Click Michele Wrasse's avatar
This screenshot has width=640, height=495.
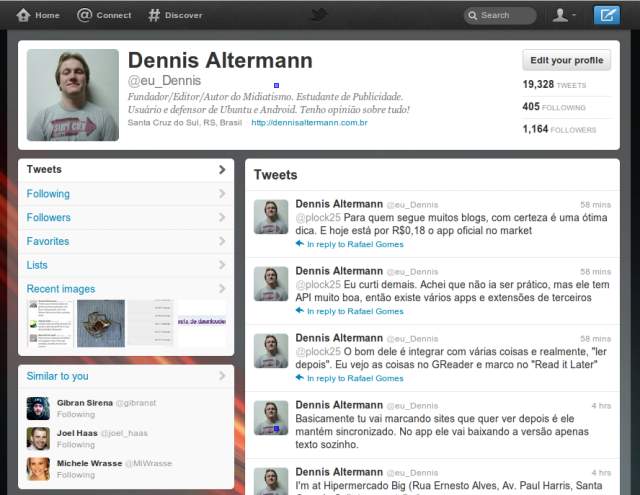coord(38,468)
